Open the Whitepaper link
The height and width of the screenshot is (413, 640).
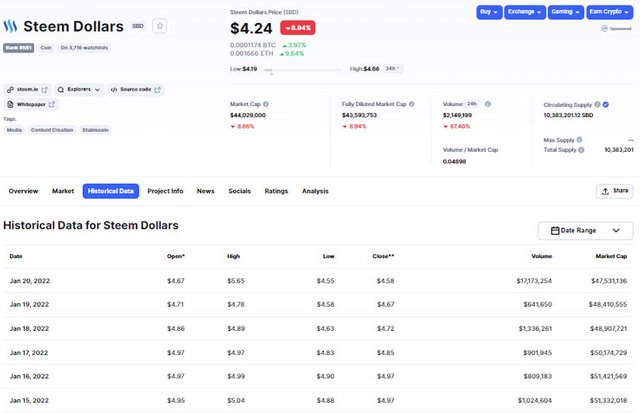click(31, 104)
